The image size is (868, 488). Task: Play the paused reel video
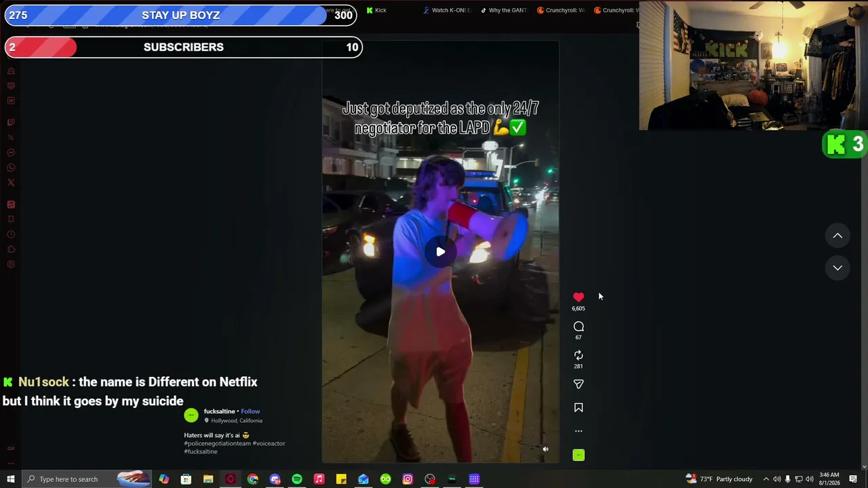click(440, 252)
